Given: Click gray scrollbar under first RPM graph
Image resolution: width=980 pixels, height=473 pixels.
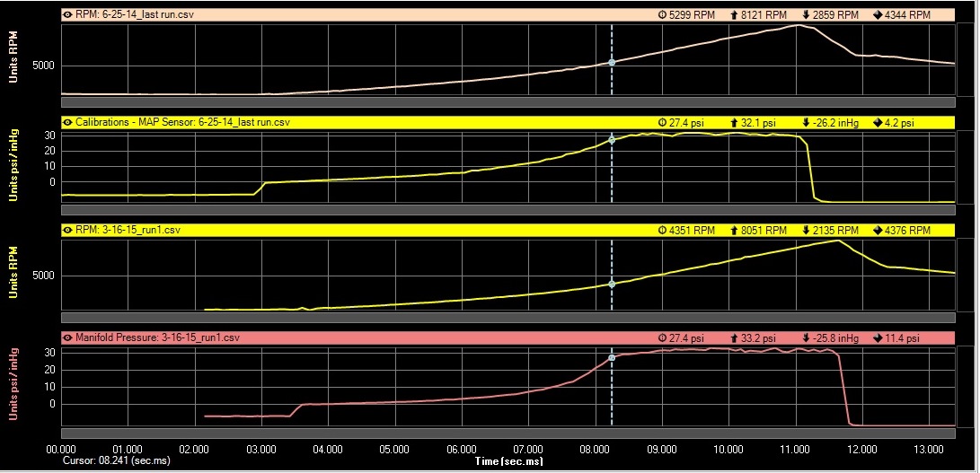Looking at the screenshot, I should tap(508, 102).
